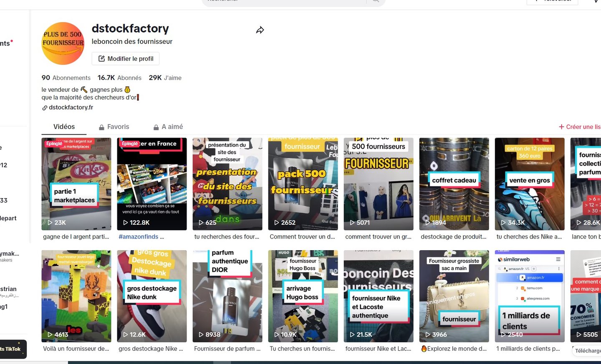Open the 1 milliards de clients video

[530, 296]
